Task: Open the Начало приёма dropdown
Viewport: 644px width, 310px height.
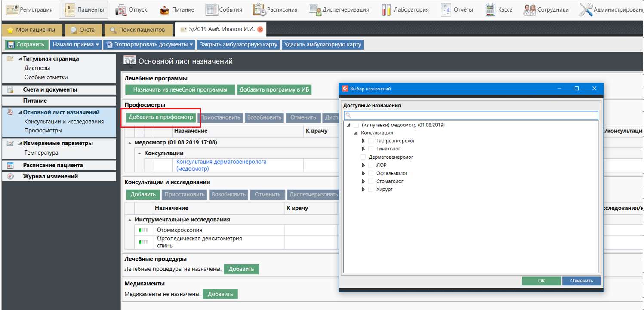Action: coord(76,45)
